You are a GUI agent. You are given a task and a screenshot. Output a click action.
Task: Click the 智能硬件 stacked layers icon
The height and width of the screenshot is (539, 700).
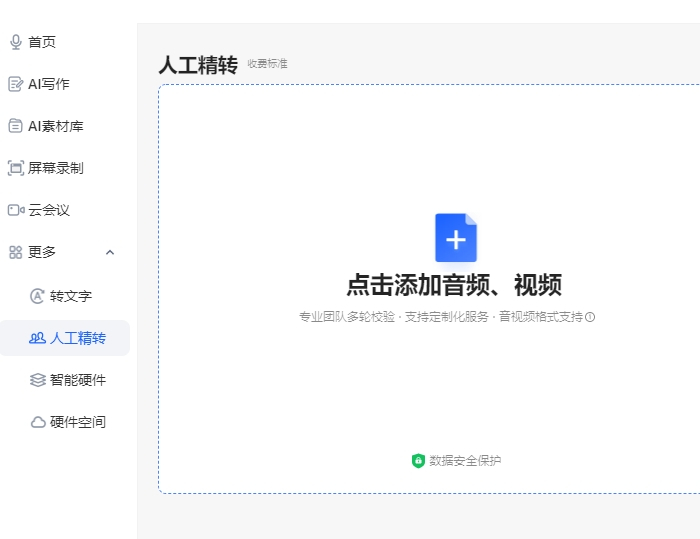(x=38, y=380)
